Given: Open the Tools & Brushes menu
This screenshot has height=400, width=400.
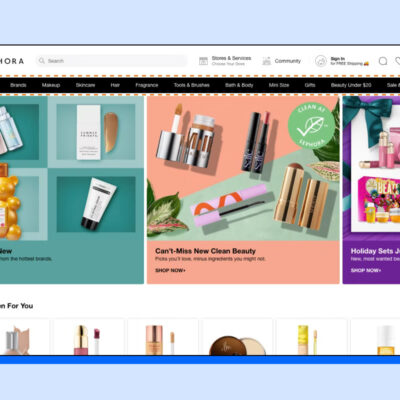Looking at the screenshot, I should pos(192,85).
